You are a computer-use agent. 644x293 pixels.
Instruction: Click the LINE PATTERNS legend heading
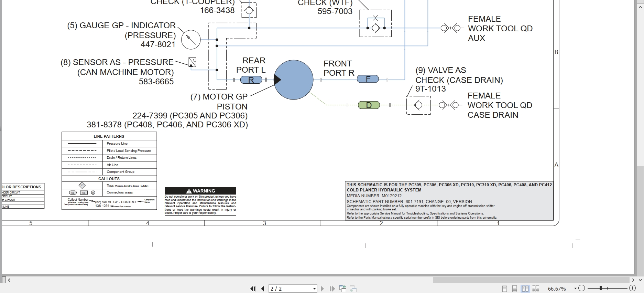click(x=109, y=136)
